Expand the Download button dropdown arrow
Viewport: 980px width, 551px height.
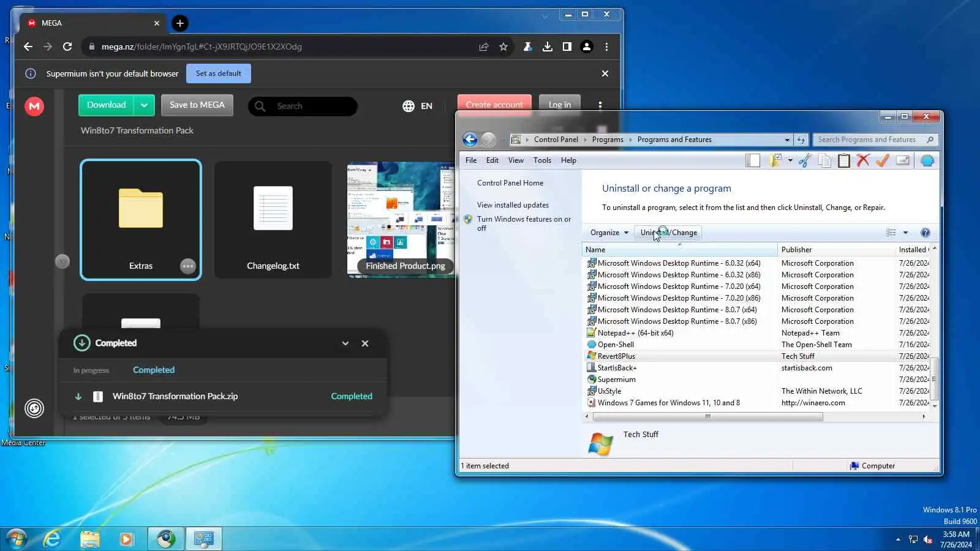tap(144, 105)
